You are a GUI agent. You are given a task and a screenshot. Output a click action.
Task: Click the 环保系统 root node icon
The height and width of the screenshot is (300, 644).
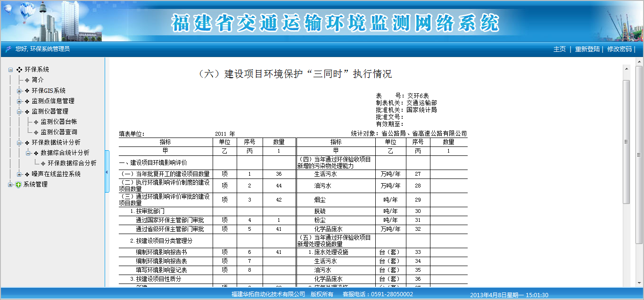(x=19, y=70)
